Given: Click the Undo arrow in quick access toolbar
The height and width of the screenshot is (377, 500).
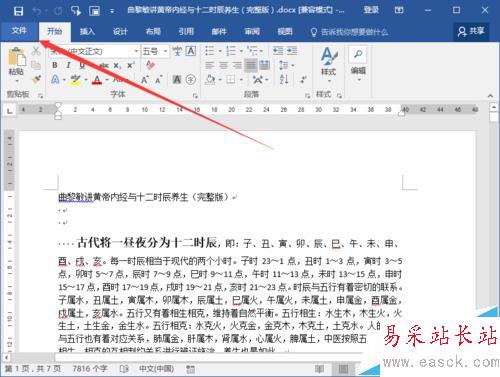Looking at the screenshot, I should pyautogui.click(x=36, y=11).
